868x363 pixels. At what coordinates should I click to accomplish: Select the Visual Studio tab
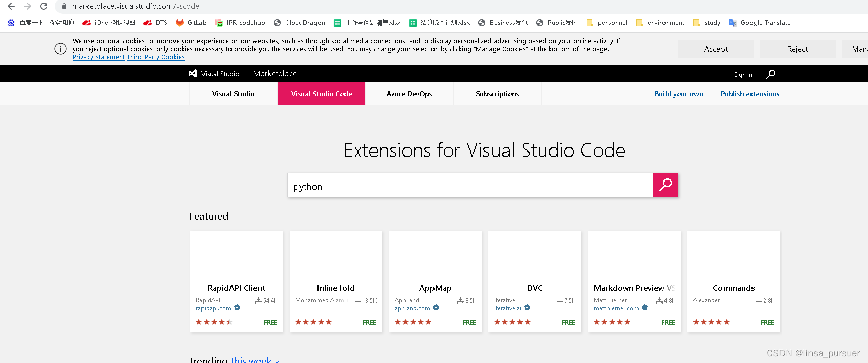234,94
